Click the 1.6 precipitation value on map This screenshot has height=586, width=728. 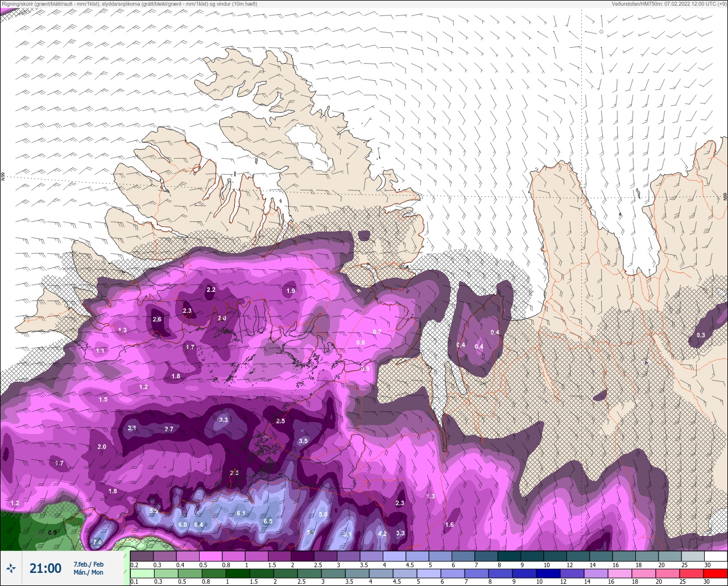449,525
